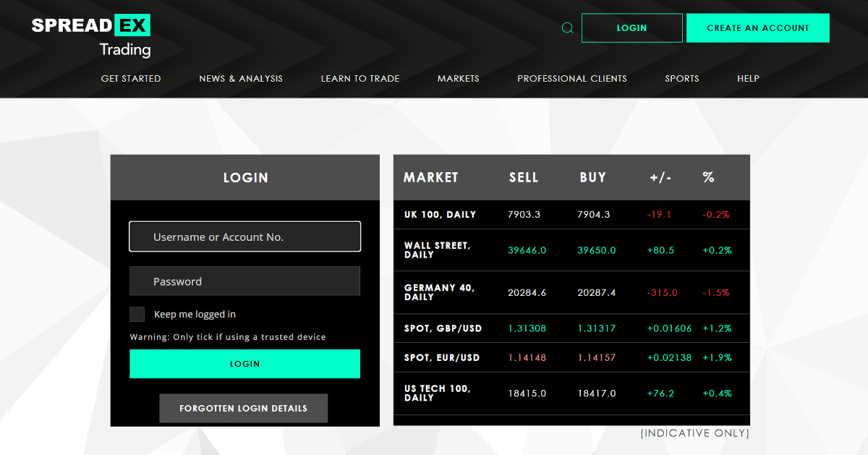Click Create an Account button
Viewport: 868px width, 455px height.
(x=758, y=28)
